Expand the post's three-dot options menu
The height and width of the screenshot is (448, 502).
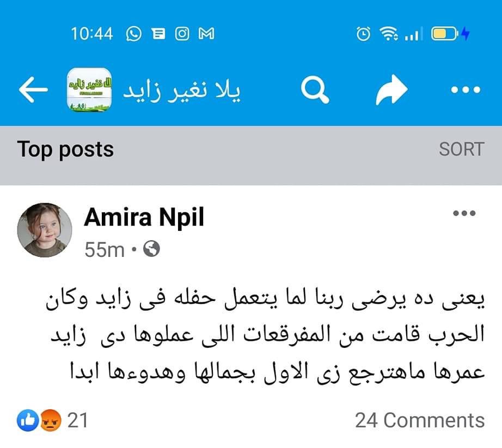tap(464, 213)
